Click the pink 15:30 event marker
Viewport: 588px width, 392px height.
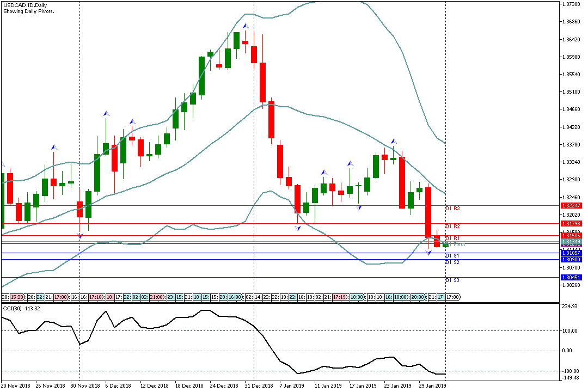pyautogui.click(x=17, y=297)
